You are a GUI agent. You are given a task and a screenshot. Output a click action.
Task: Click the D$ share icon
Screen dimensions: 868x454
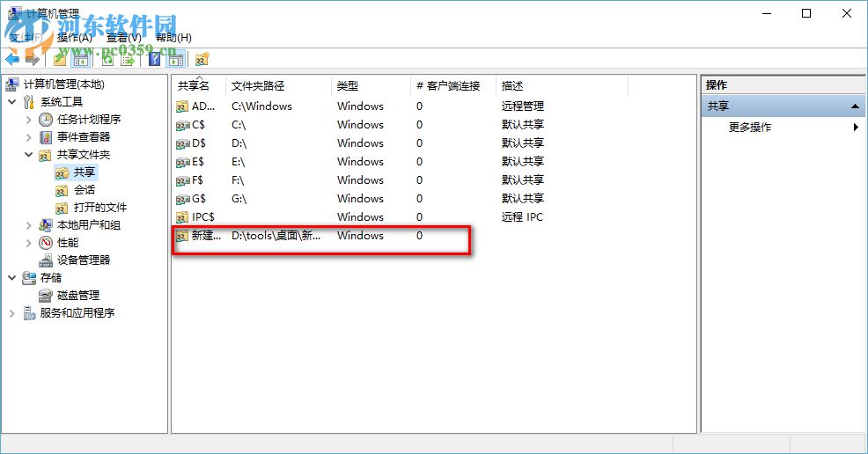[183, 143]
